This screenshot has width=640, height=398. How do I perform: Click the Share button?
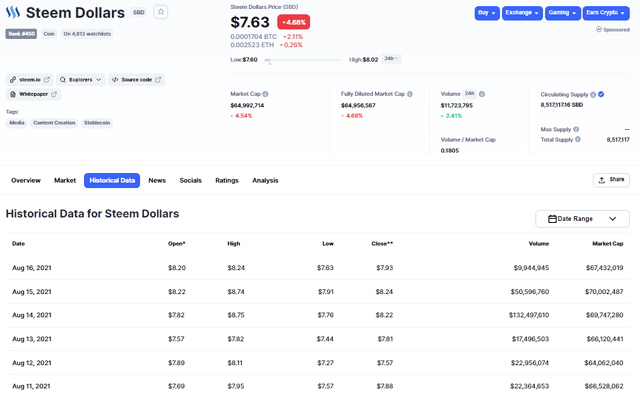click(611, 180)
